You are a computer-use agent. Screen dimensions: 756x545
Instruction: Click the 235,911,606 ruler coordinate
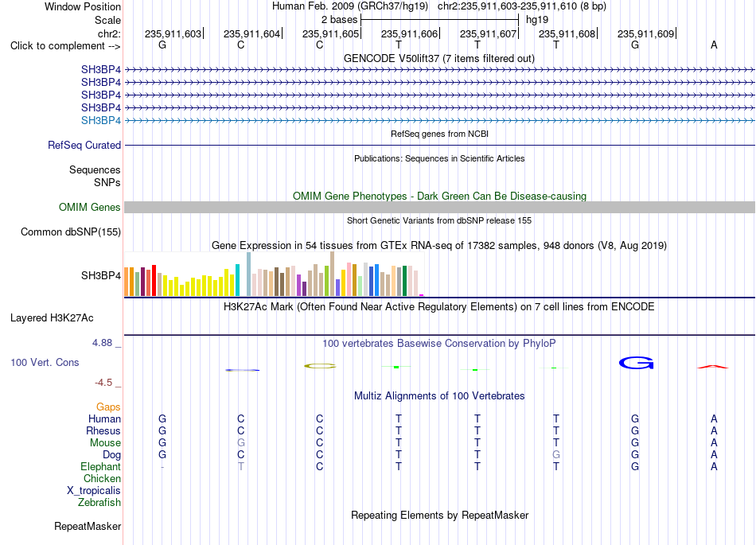(409, 33)
